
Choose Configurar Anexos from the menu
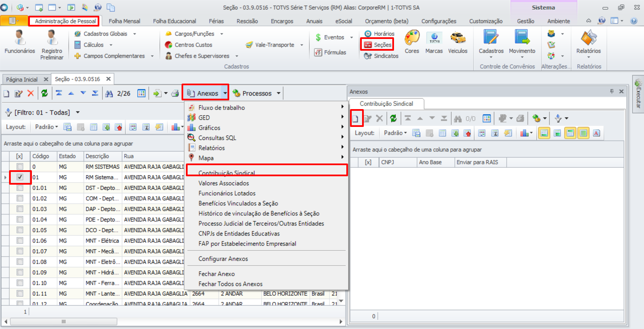pyautogui.click(x=223, y=259)
